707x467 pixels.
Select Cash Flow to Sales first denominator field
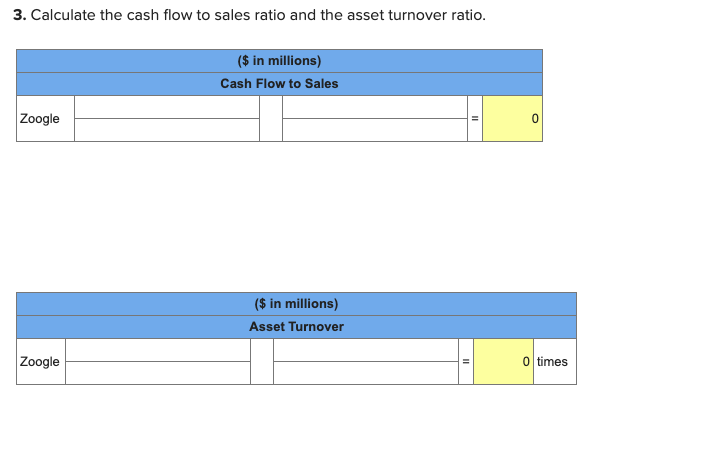167,130
